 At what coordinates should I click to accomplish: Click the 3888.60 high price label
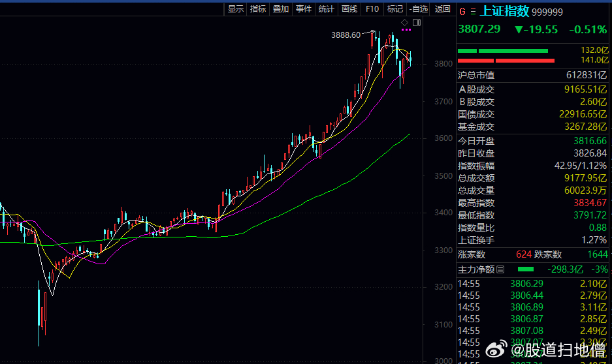pos(346,35)
